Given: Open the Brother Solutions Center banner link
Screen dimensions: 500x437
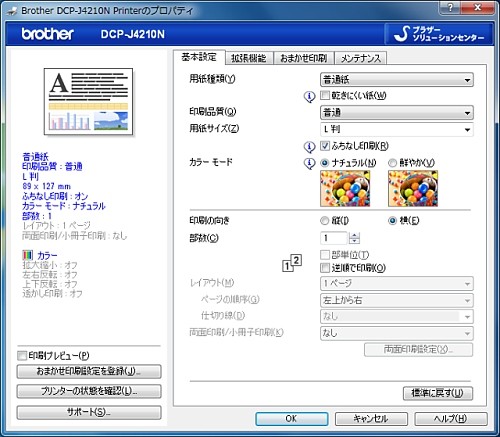Looking at the screenshot, I should tap(438, 34).
